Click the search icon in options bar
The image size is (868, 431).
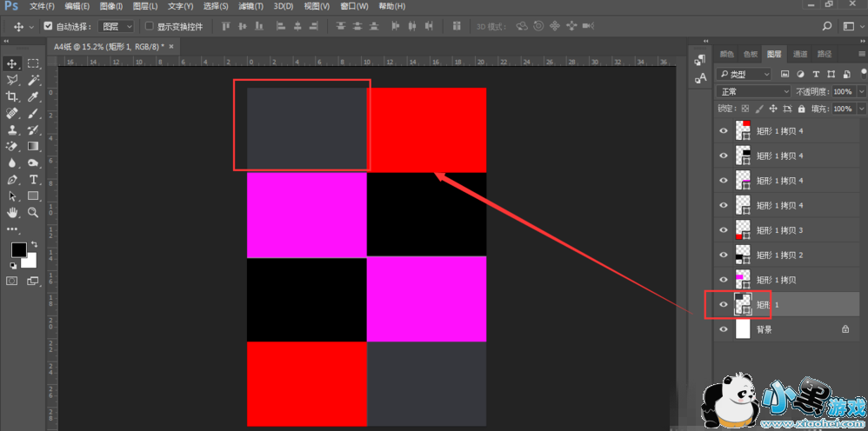pyautogui.click(x=826, y=26)
